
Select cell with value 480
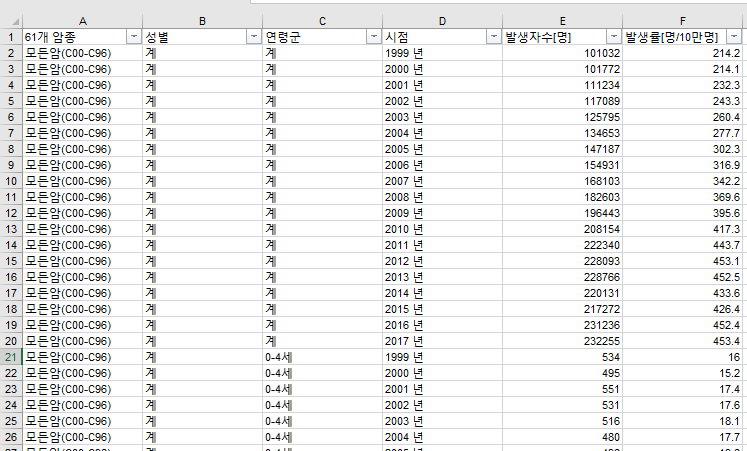(563, 437)
